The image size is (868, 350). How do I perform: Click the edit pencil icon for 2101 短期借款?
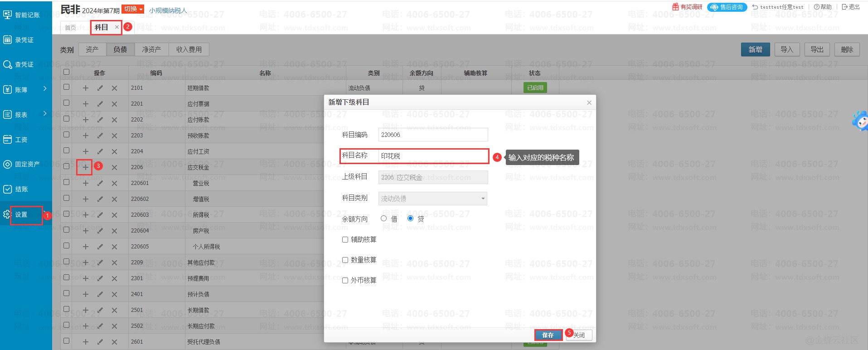click(100, 88)
